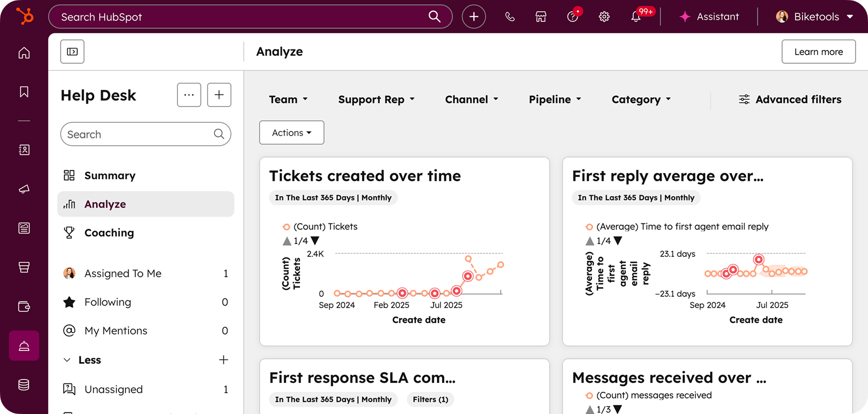868x414 pixels.
Task: Click the In The Last 365 Days tag on Tickets chart
Action: pos(333,198)
